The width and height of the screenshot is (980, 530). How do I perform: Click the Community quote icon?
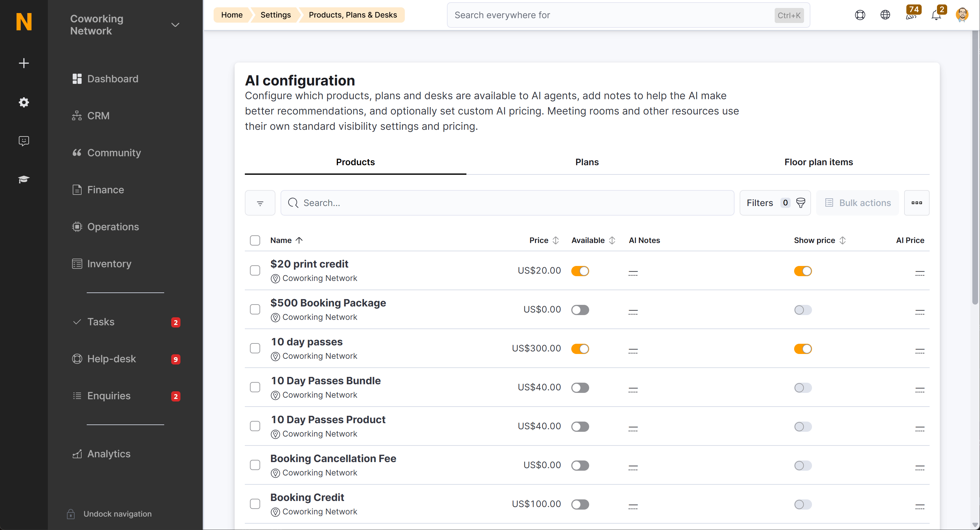click(77, 152)
